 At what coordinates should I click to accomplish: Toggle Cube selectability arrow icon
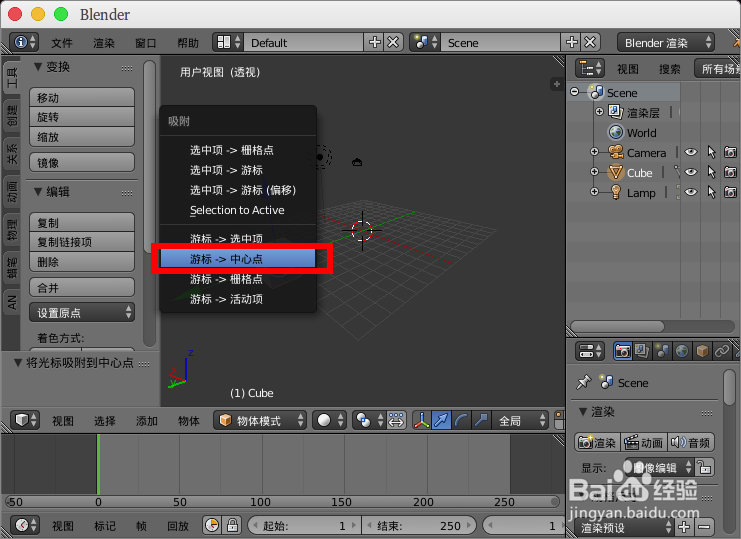point(711,172)
